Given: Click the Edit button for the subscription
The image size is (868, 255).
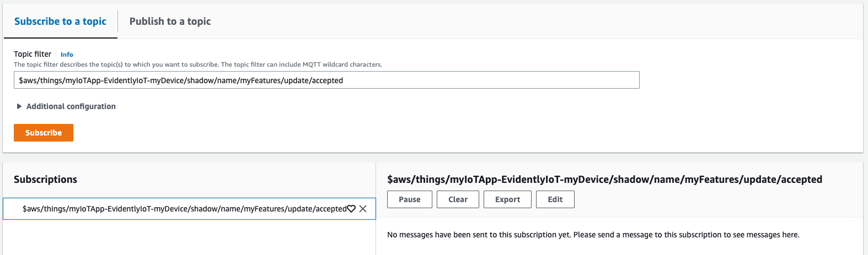Looking at the screenshot, I should point(555,199).
